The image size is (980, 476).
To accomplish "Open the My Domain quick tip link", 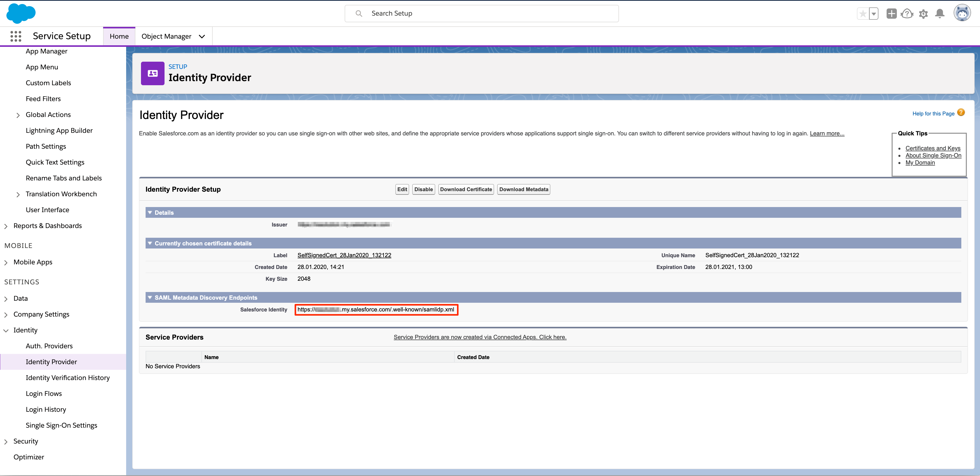I will point(920,163).
